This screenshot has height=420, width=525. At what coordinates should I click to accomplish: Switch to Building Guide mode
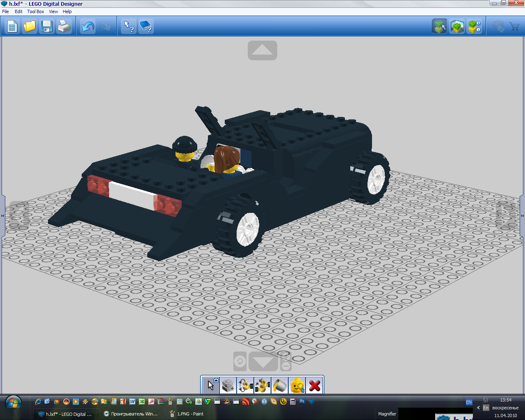(x=474, y=27)
